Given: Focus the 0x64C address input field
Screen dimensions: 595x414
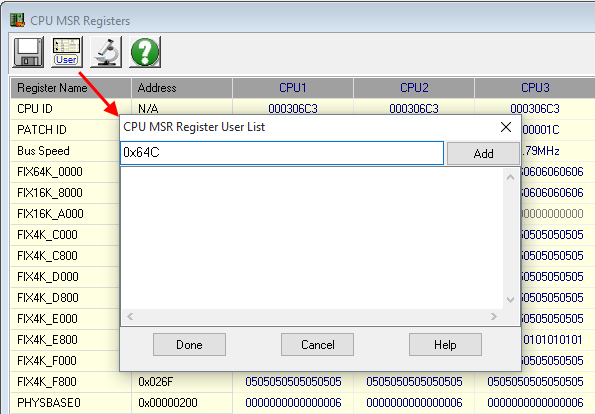Looking at the screenshot, I should pos(282,153).
